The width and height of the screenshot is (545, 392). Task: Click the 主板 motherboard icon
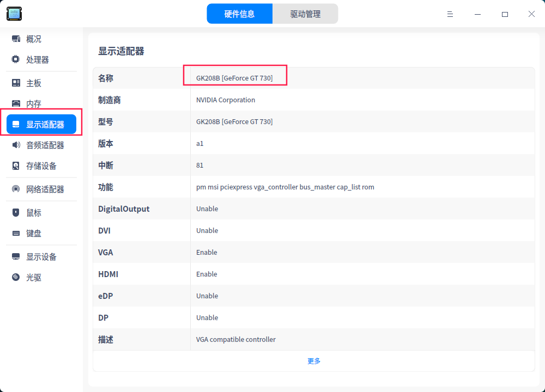(16, 83)
